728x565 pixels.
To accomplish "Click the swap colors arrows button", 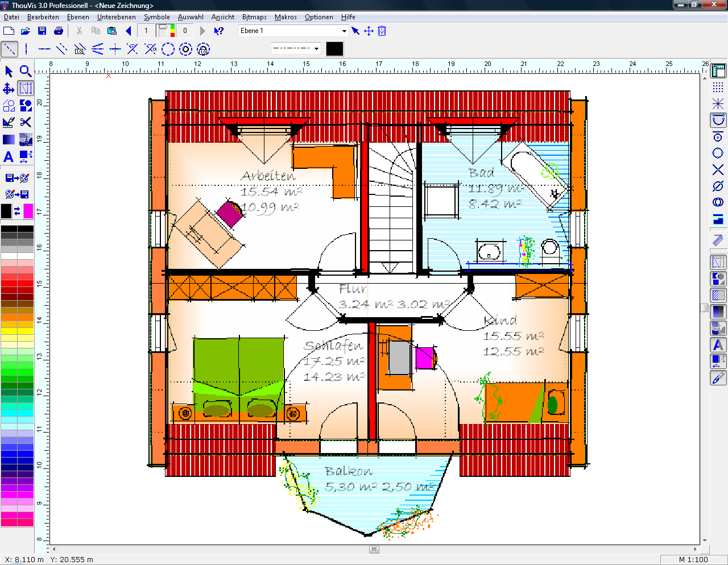I will pos(17,211).
